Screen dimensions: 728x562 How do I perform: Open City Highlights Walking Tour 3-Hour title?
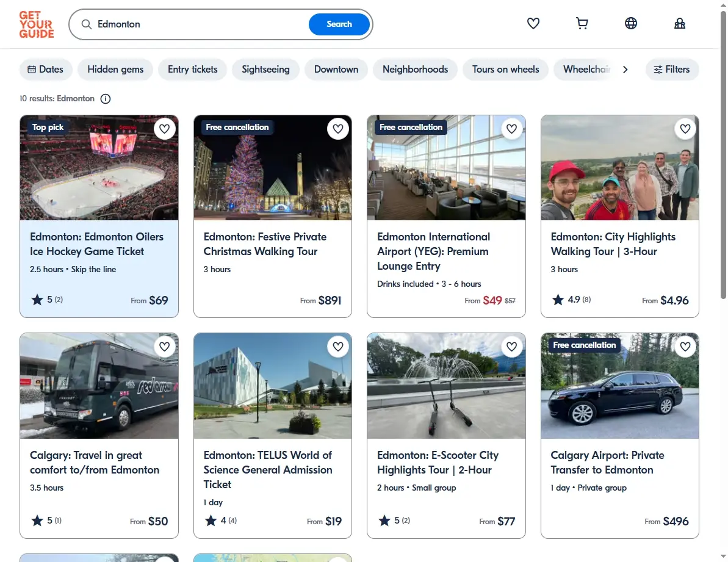613,244
